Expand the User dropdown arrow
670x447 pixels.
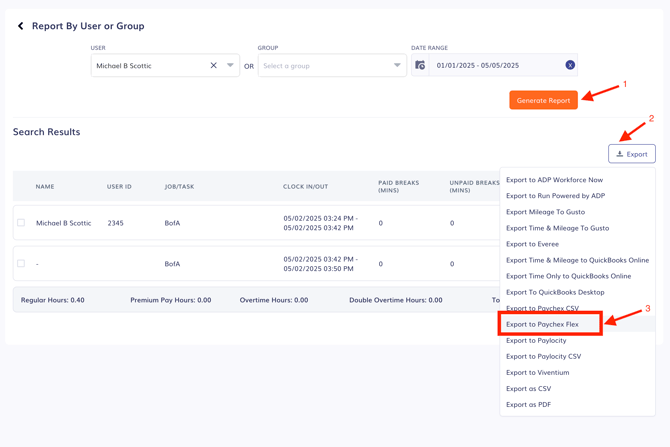230,66
